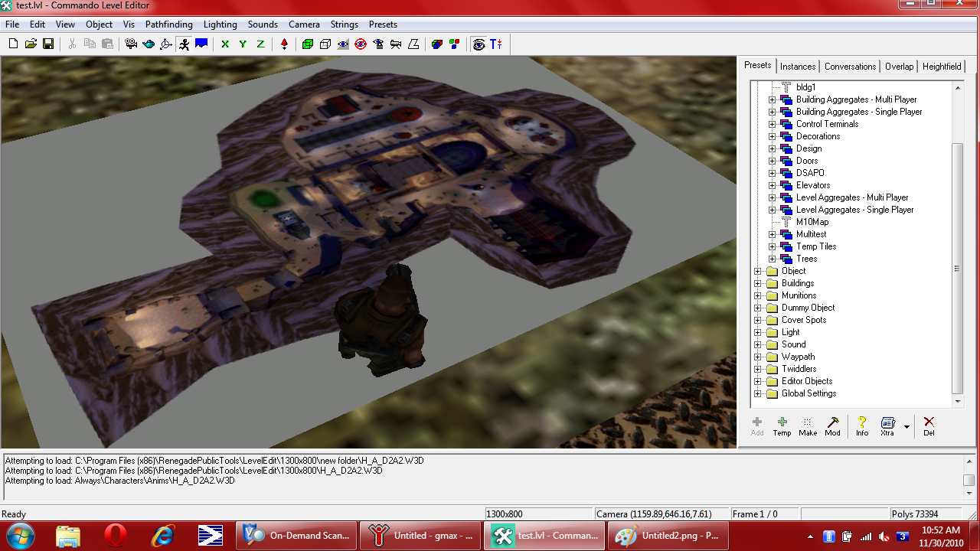This screenshot has width=980, height=551.
Task: Open the Xtra dropdown arrow
Action: coord(906,427)
